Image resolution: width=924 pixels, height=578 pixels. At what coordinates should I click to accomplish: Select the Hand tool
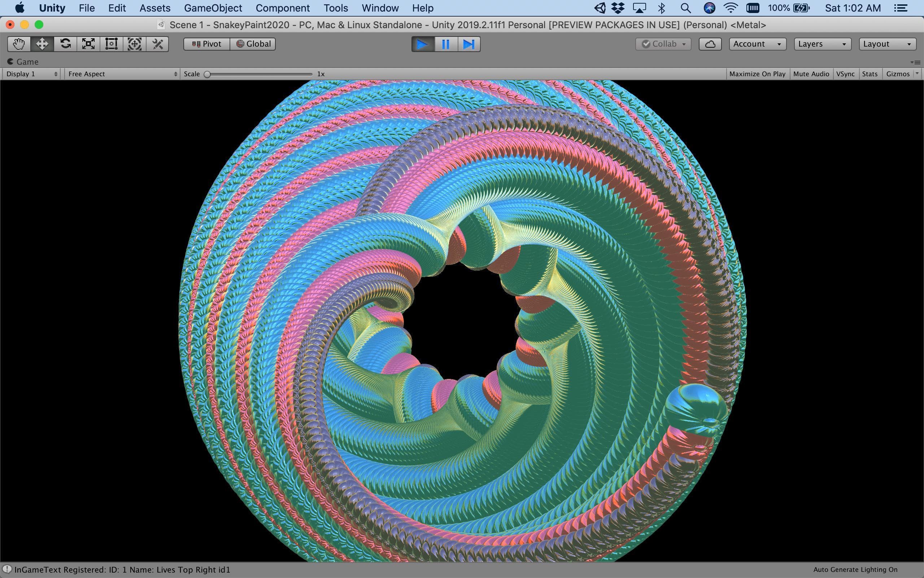(x=19, y=44)
